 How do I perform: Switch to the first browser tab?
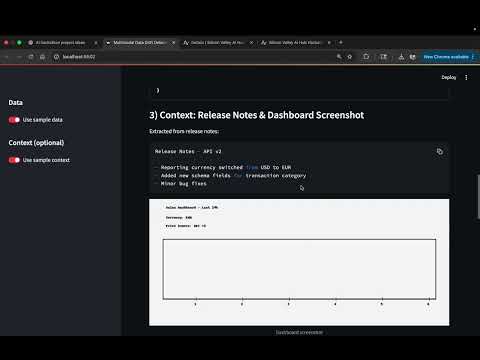[60, 43]
